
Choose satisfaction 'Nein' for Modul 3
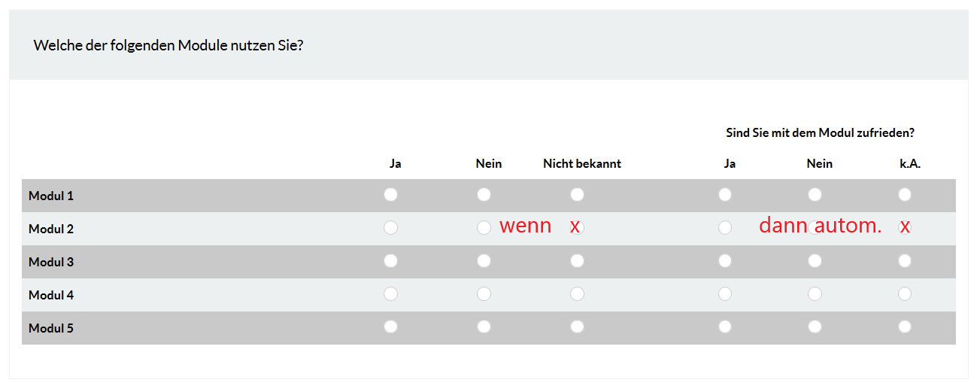click(x=815, y=261)
